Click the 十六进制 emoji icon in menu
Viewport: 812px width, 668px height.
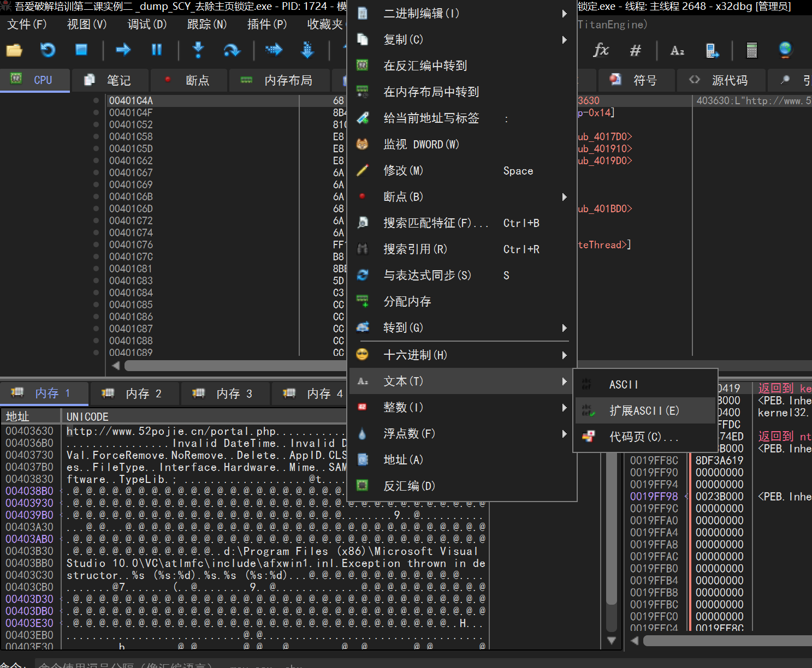coord(363,355)
